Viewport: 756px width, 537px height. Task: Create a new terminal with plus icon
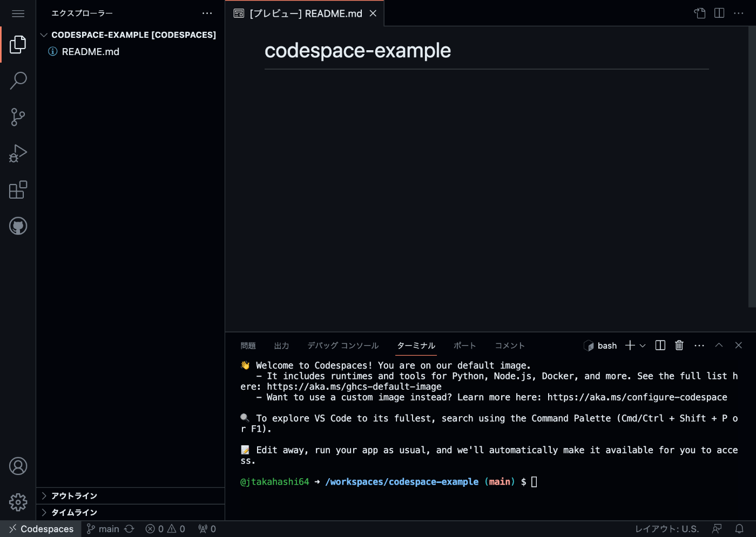(x=630, y=345)
